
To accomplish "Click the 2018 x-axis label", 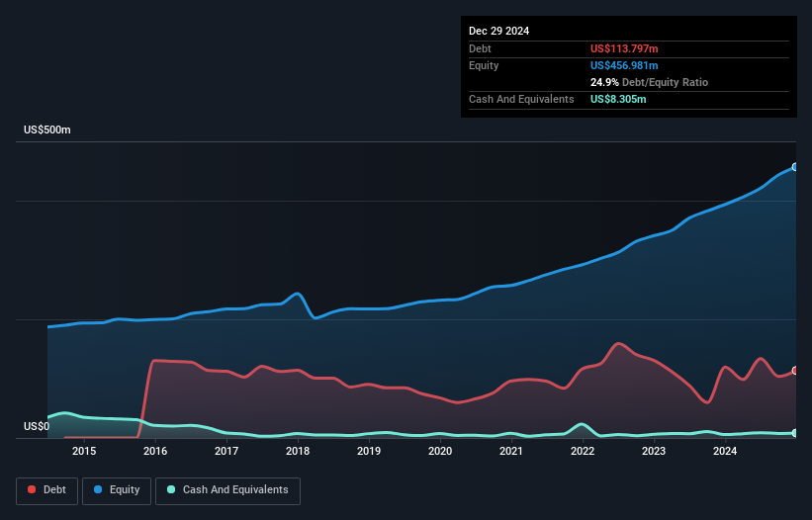I will tap(298, 451).
